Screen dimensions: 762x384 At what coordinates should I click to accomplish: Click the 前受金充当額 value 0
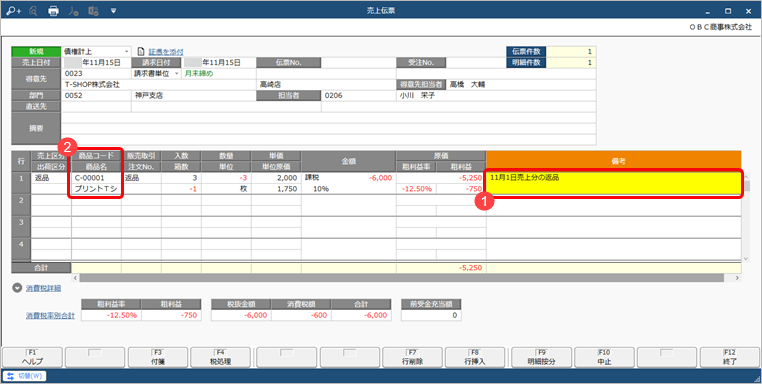click(x=431, y=315)
